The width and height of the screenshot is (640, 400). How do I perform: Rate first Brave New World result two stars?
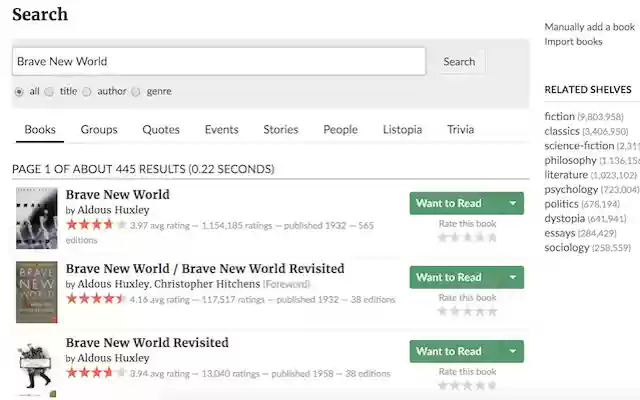(455, 237)
